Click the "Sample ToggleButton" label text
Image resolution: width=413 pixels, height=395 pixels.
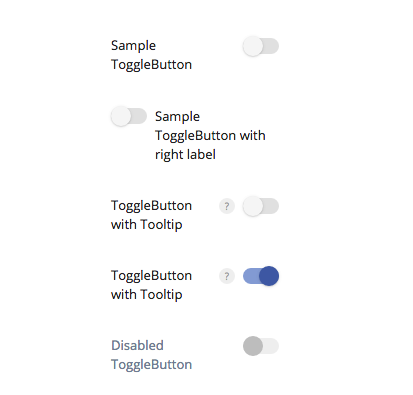pos(151,55)
